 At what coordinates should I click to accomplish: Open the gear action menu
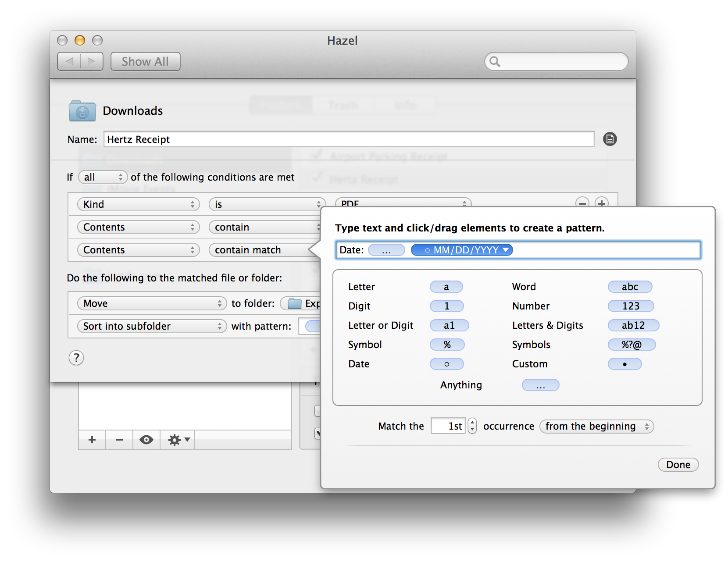[x=179, y=440]
